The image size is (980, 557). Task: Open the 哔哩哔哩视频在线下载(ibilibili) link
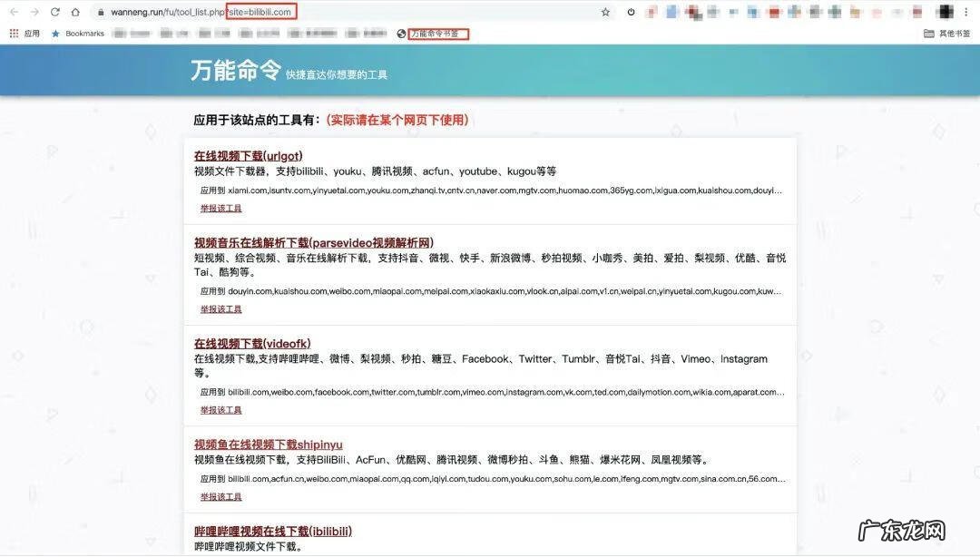[x=273, y=531]
